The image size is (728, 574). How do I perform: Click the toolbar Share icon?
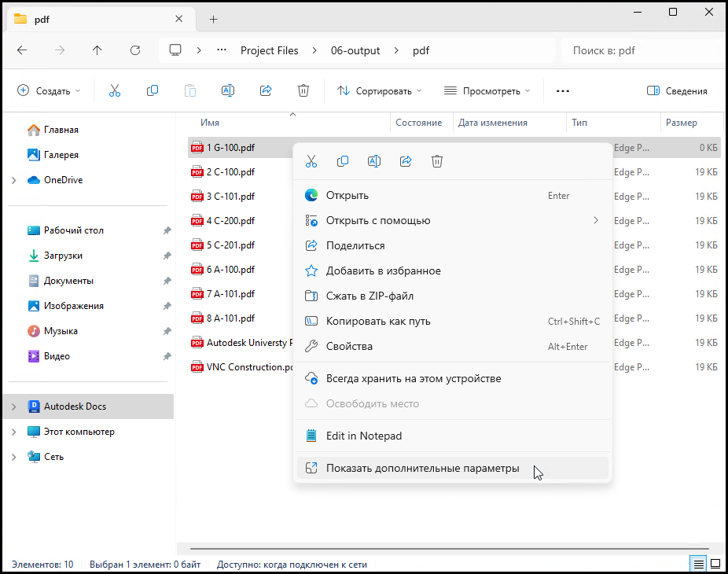(266, 90)
